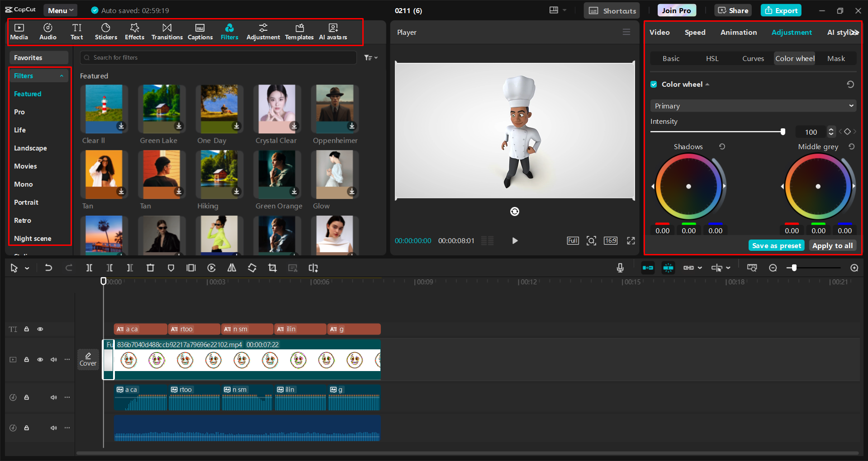Open the Speed tab

[x=695, y=33]
